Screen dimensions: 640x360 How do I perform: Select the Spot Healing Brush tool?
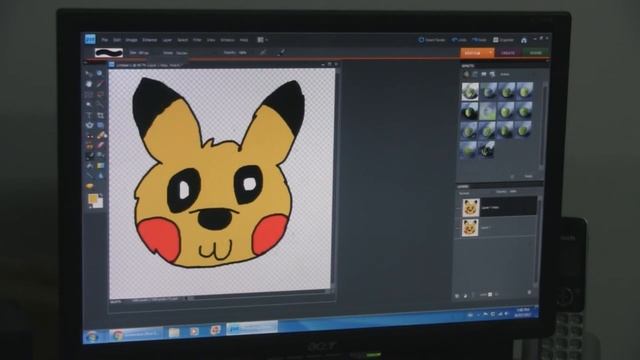(101, 136)
